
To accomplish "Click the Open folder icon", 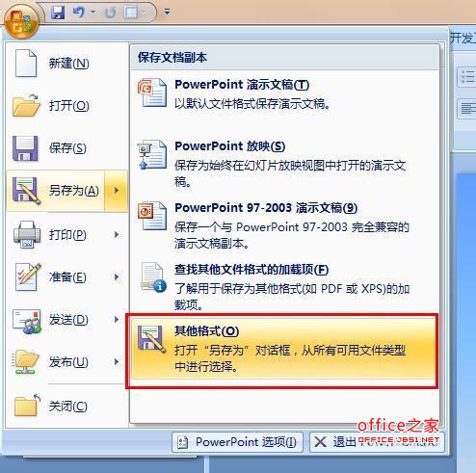I will pyautogui.click(x=26, y=106).
